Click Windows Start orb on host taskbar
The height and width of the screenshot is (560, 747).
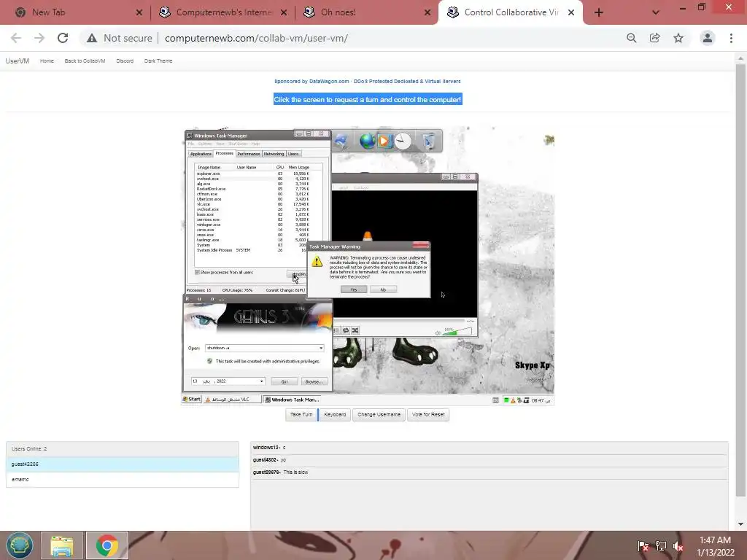(x=19, y=545)
